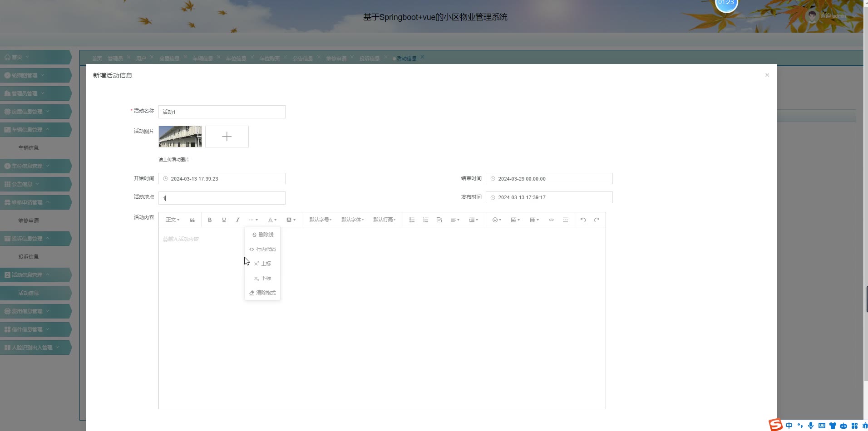Close the 活动信息 tab

pyautogui.click(x=422, y=57)
